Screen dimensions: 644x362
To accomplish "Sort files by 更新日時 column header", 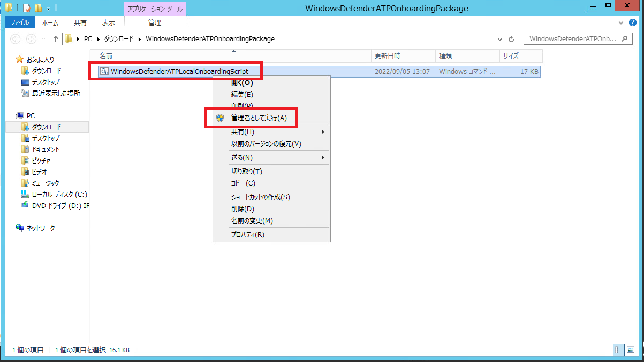I will [387, 56].
